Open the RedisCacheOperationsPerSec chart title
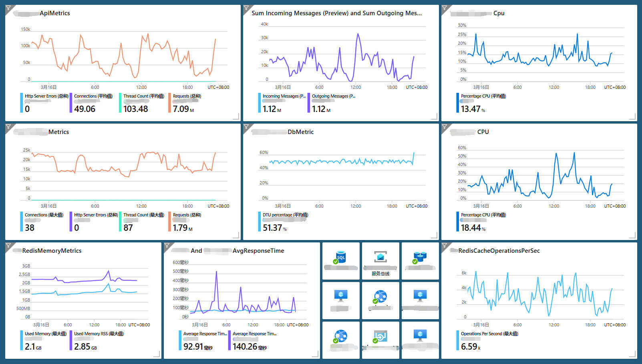Viewport: 642px width, 364px height. [x=499, y=251]
